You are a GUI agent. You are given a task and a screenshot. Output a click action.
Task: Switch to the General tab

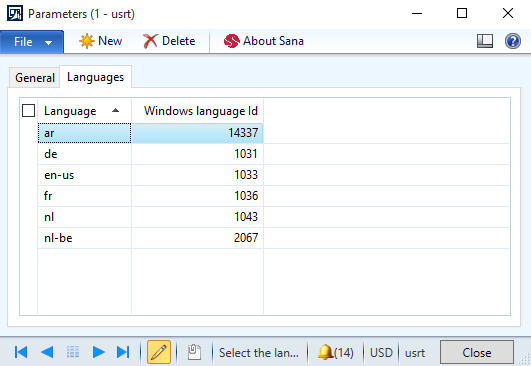pyautogui.click(x=35, y=78)
